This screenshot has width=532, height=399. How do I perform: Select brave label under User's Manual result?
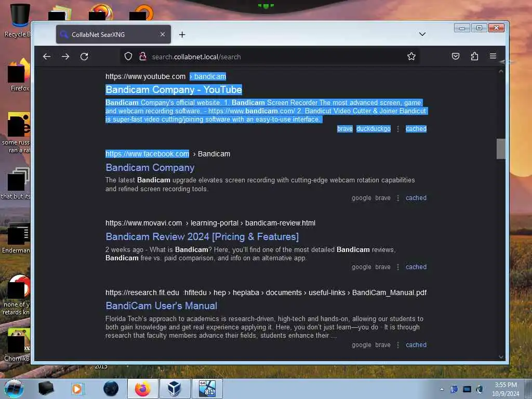(383, 345)
